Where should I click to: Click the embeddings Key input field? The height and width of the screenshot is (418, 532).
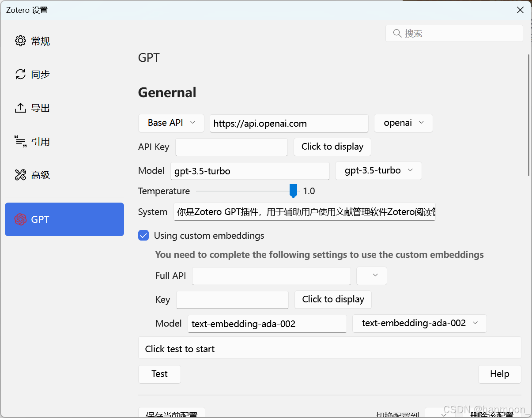click(232, 300)
